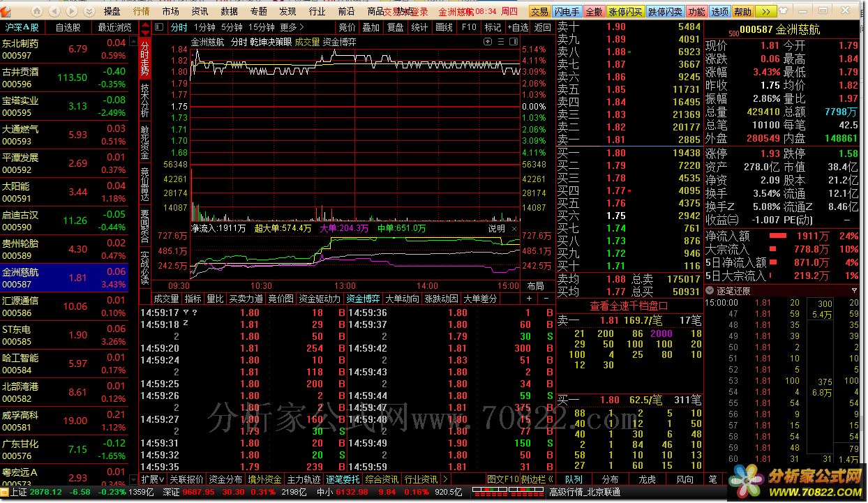
Task: Open the 数据 menu
Action: click(229, 11)
